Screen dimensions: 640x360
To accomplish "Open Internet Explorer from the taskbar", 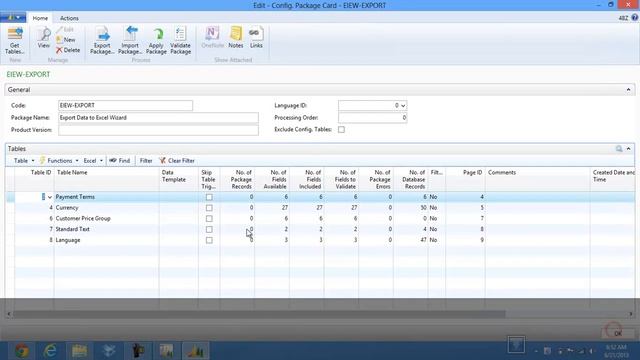I will coord(50,351).
